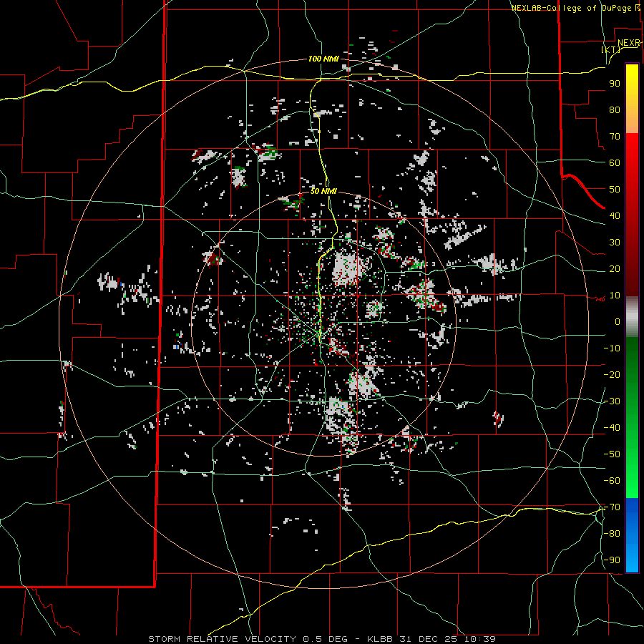Click the 70 value on velocity scale
Screen dimensions: 644x644
[x=615, y=137]
